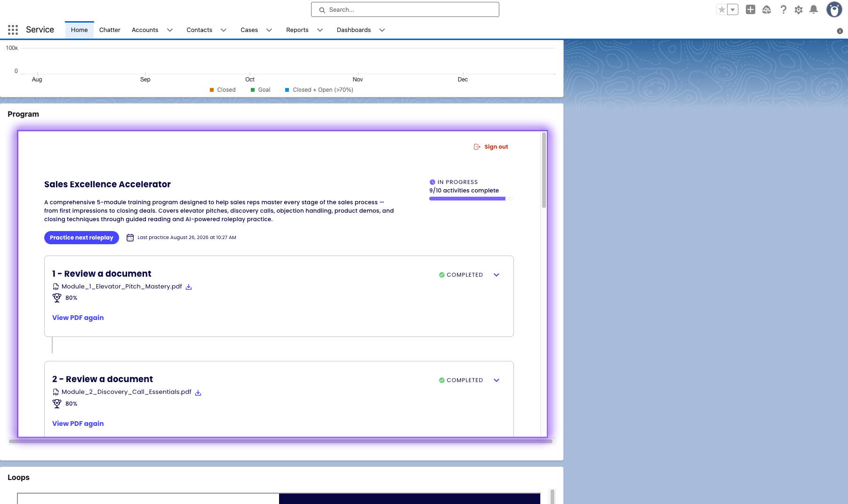Click the Sign out icon

point(477,147)
